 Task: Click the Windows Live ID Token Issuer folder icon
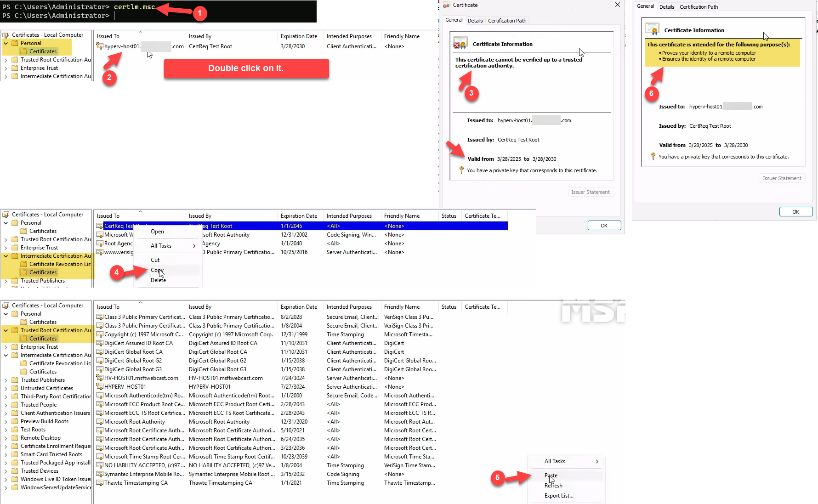point(15,479)
